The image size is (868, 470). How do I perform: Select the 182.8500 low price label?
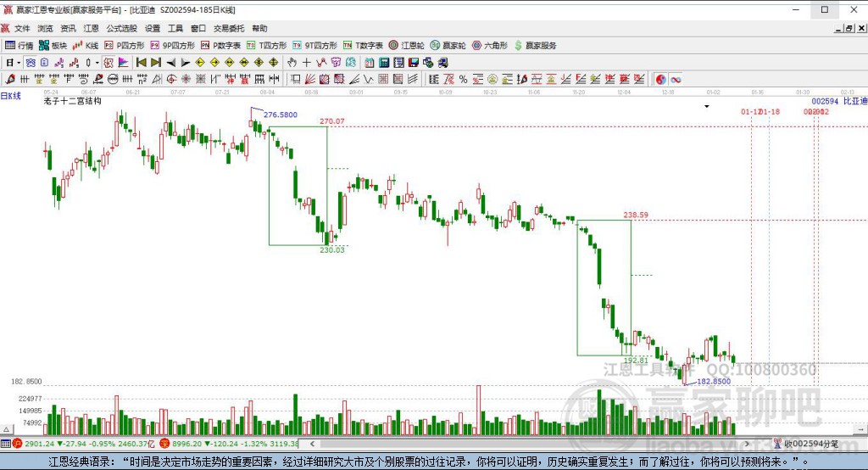(x=714, y=381)
